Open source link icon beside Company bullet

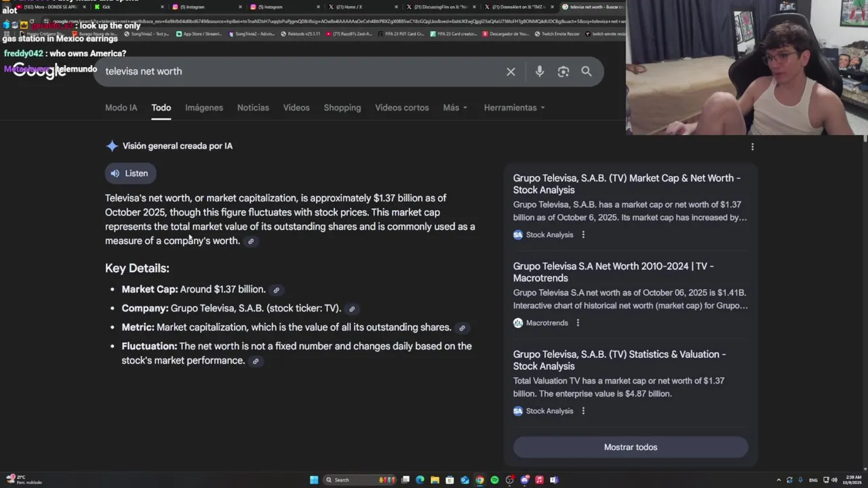[x=352, y=309]
